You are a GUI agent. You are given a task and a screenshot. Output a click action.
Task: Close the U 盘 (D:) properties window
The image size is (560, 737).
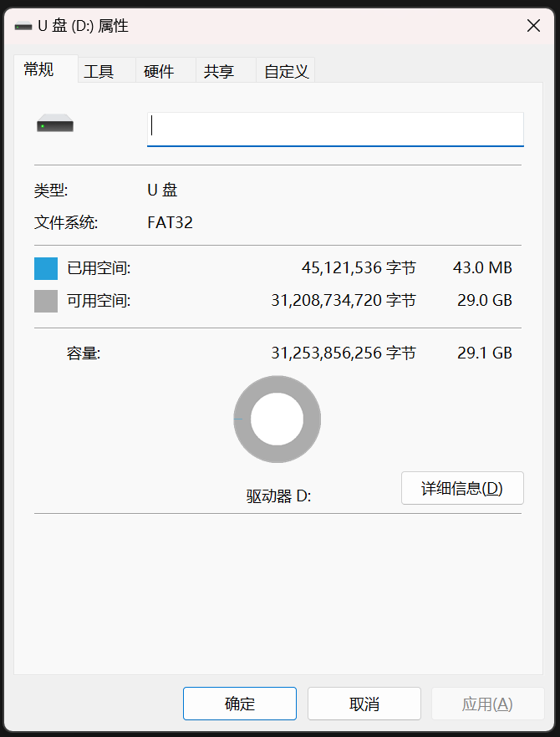point(533,25)
